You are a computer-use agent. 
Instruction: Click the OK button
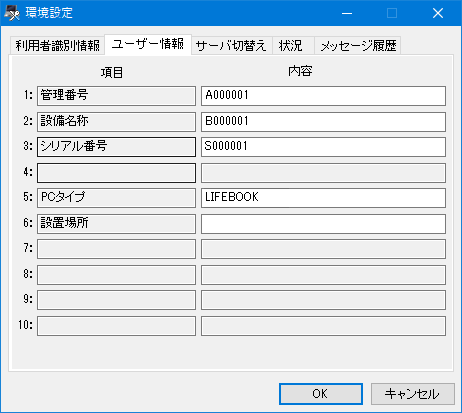click(x=321, y=394)
